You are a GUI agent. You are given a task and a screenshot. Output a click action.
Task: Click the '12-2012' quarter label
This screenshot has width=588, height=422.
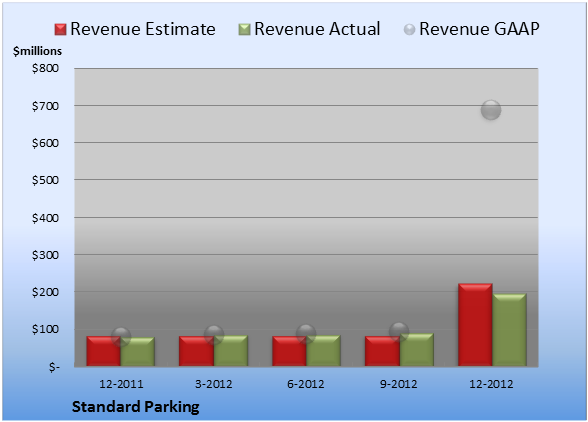coord(491,384)
